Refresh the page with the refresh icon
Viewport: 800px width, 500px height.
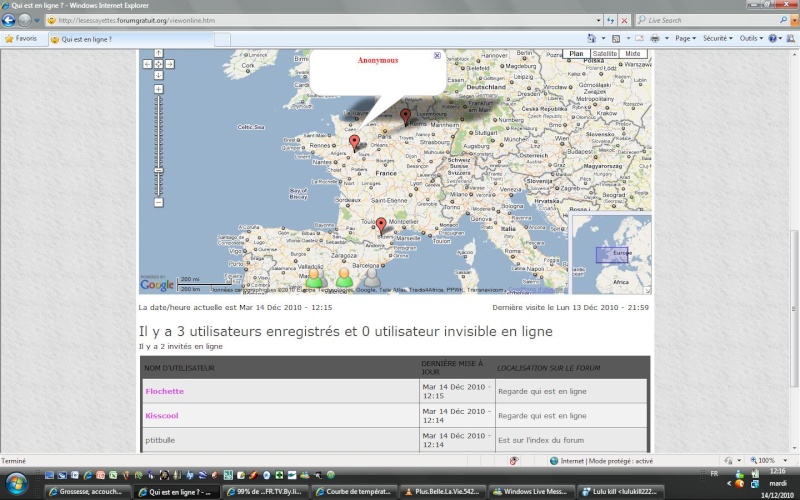[611, 20]
